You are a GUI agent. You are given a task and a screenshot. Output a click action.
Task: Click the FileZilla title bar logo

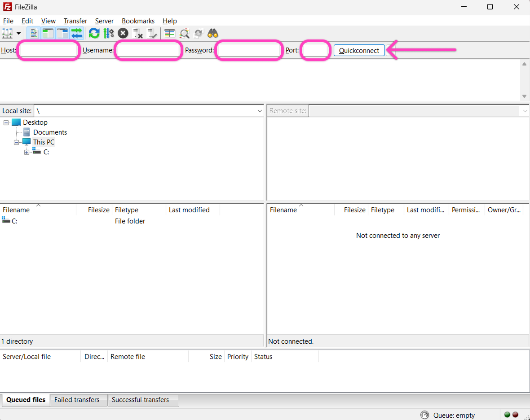[8, 7]
